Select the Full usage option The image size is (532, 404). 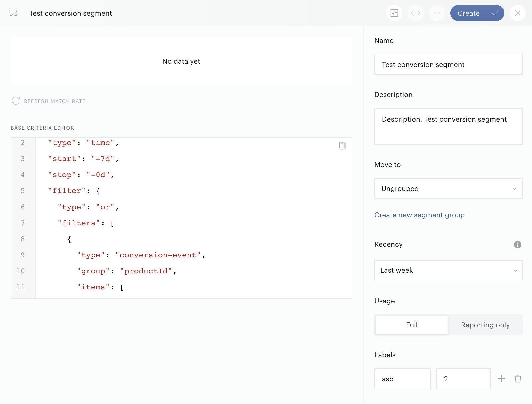pyautogui.click(x=412, y=325)
